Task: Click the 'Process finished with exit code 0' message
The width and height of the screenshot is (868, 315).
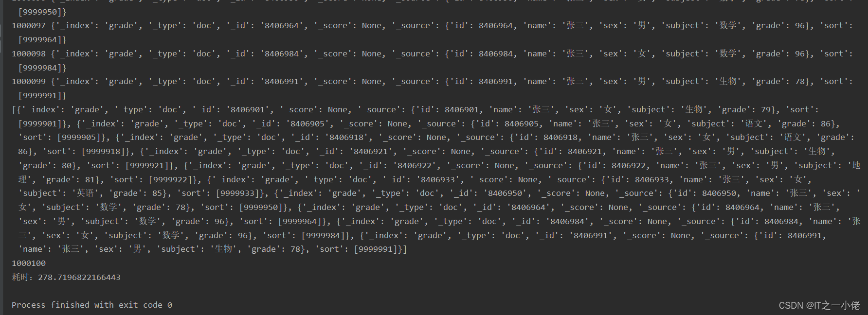Action: click(92, 305)
